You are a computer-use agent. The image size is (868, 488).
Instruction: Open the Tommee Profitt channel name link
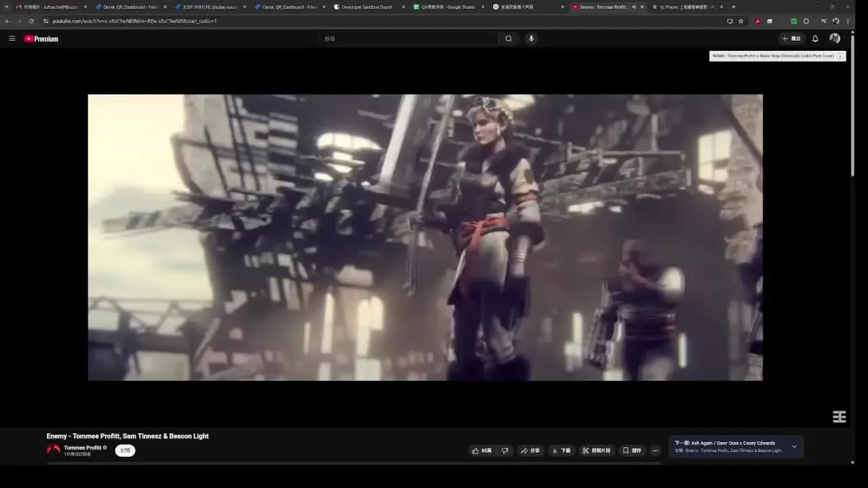[82, 448]
